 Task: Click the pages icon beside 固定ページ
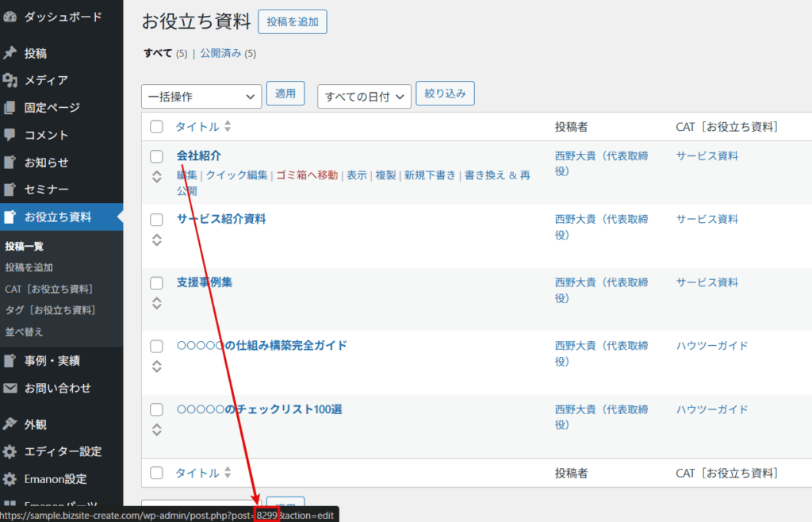point(10,108)
